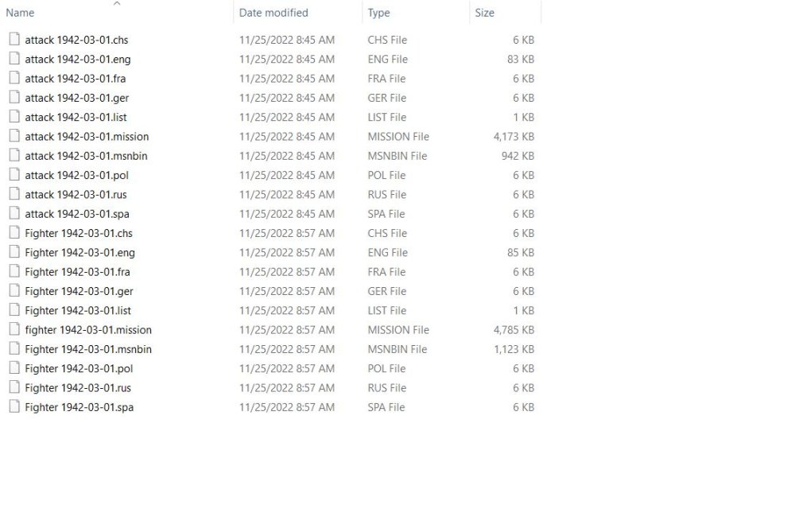Click file name attack 1942-03-01.pol
The height and width of the screenshot is (532, 795).
pyautogui.click(x=76, y=175)
